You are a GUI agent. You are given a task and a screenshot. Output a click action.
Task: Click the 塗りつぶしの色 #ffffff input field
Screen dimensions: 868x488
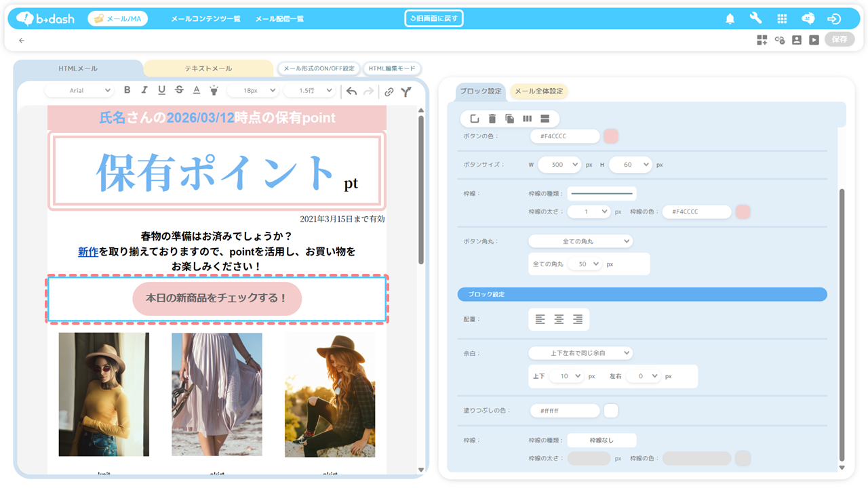click(565, 411)
